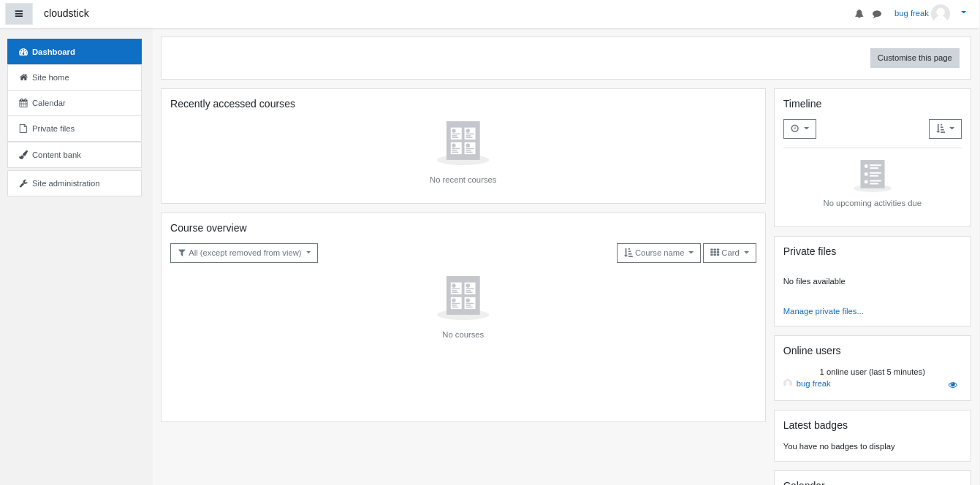Screen dimensions: 980x485
Task: Click the Manage private files link
Action: pyautogui.click(x=823, y=311)
